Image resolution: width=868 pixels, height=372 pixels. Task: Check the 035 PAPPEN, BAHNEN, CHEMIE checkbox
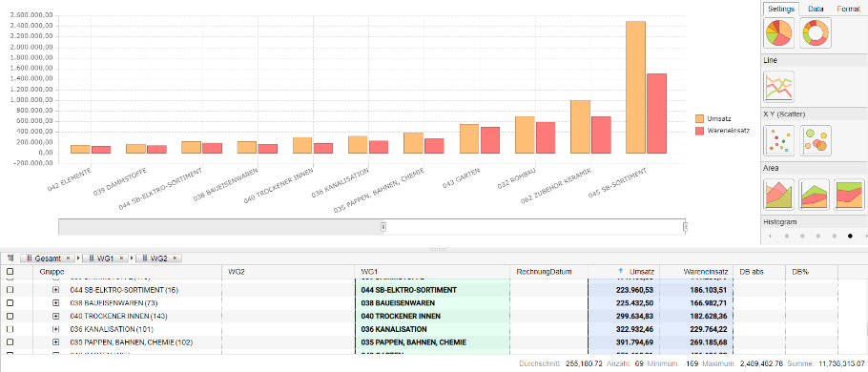click(10, 342)
